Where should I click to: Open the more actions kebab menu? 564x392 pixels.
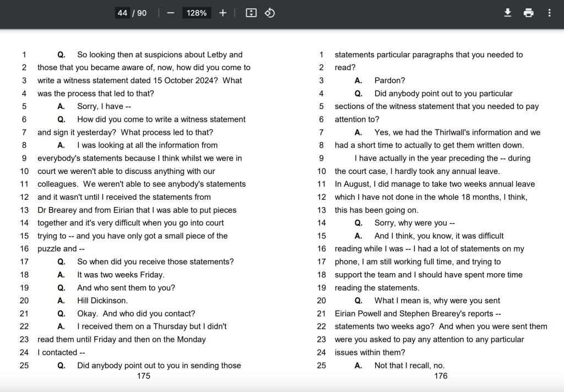point(549,13)
